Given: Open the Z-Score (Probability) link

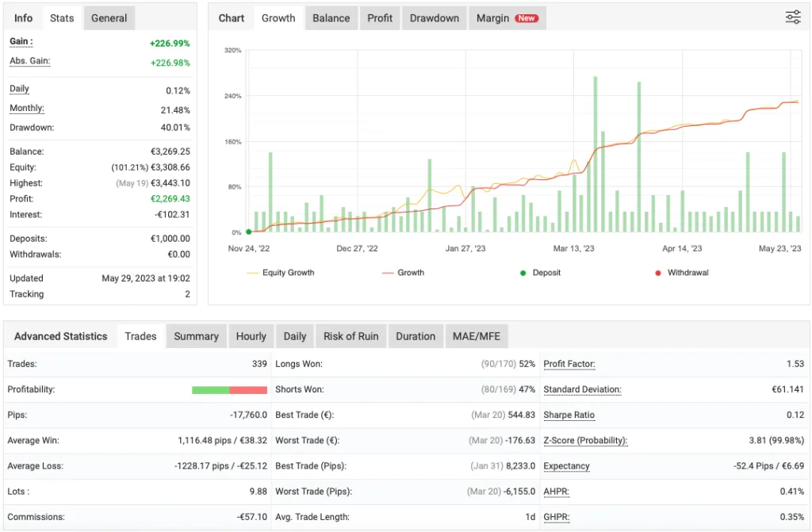Looking at the screenshot, I should 585,440.
